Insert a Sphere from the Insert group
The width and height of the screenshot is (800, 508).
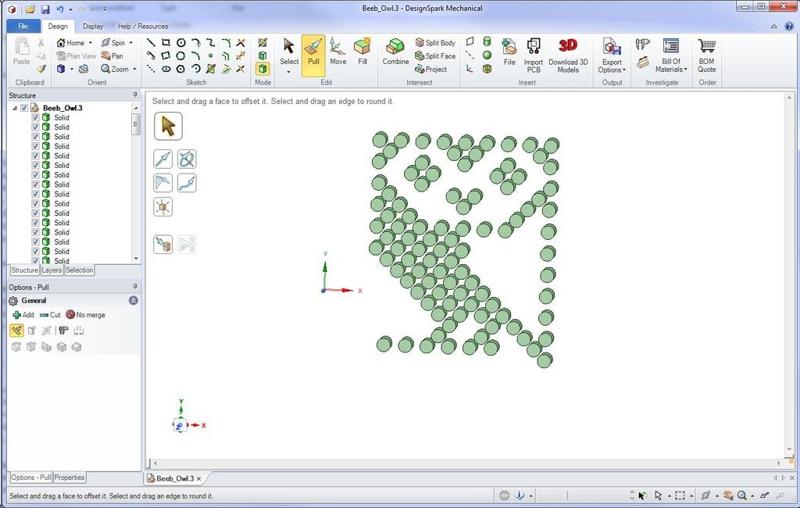coord(487,55)
